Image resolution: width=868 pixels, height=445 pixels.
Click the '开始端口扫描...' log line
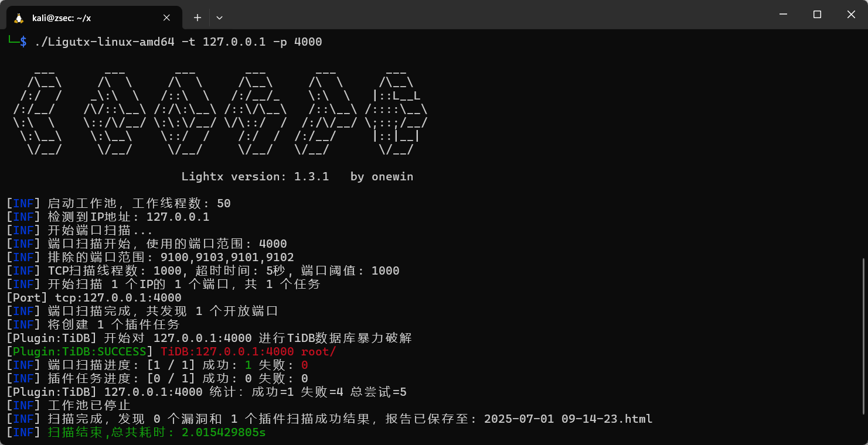[x=79, y=230]
